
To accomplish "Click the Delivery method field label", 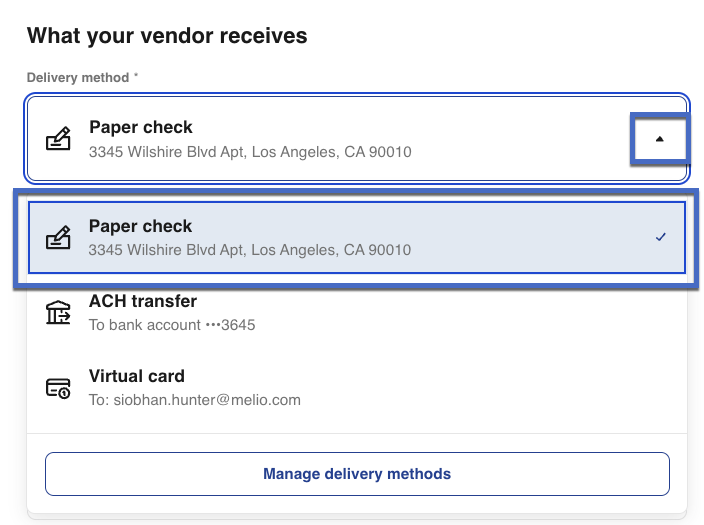I will (78, 77).
